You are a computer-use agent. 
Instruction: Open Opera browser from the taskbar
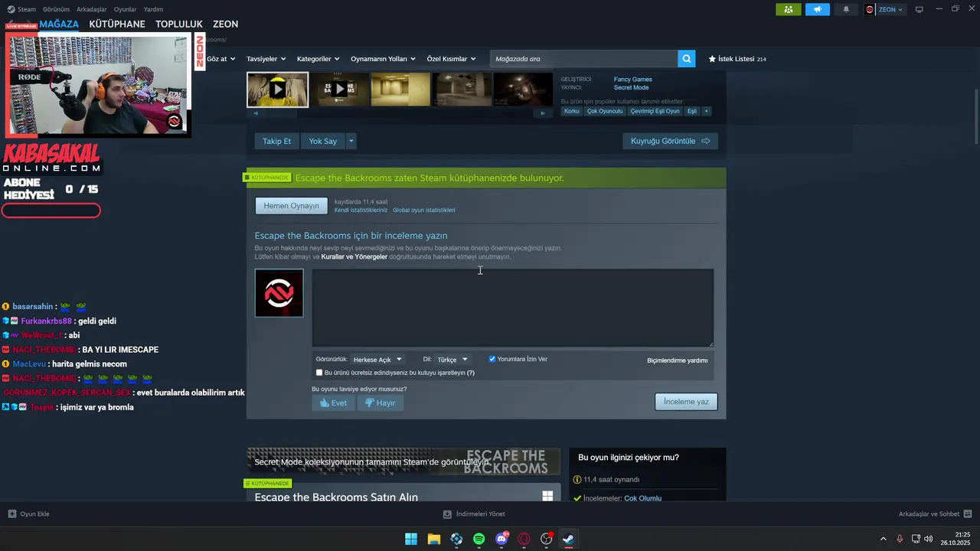coord(524,539)
